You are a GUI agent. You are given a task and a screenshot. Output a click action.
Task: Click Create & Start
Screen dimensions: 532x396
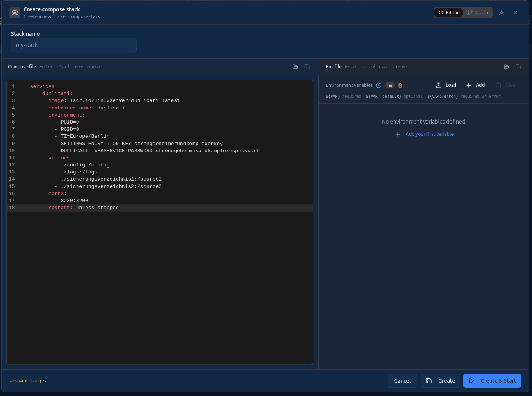pos(492,381)
